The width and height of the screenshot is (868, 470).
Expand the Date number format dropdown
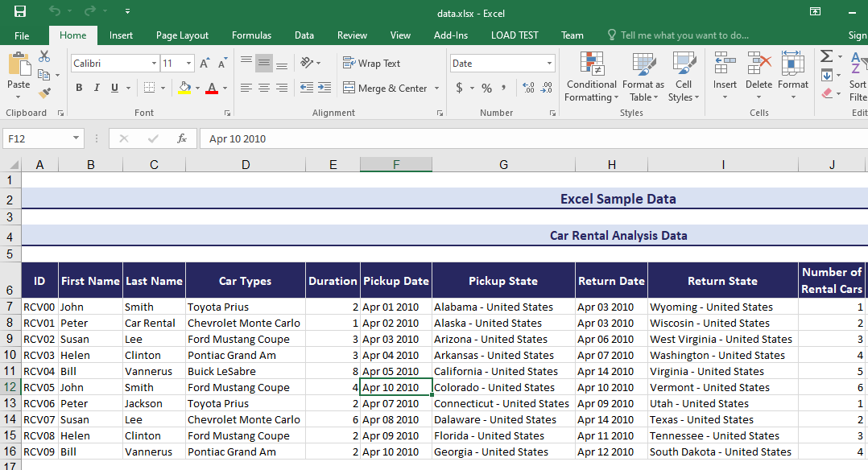pos(549,64)
